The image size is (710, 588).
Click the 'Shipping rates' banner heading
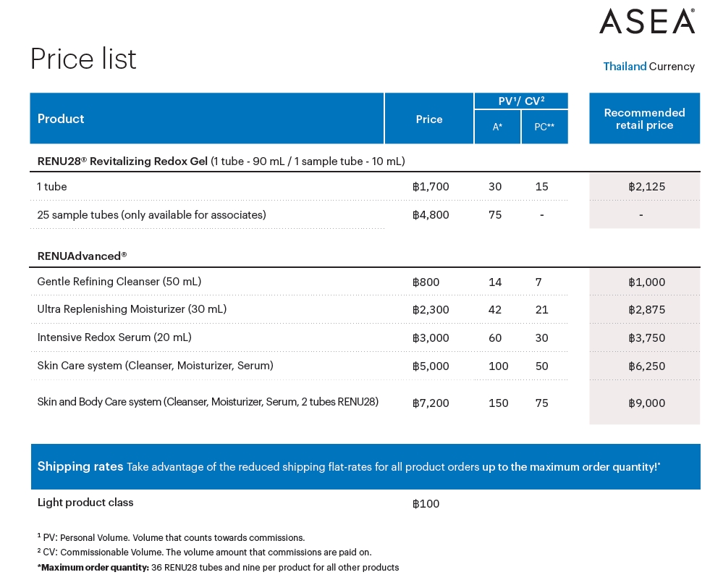[x=80, y=466]
